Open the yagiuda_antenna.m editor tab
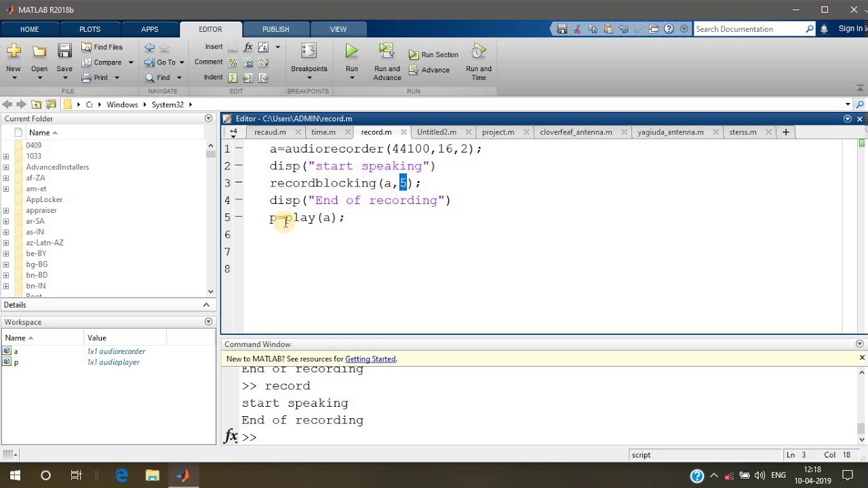 coord(670,132)
